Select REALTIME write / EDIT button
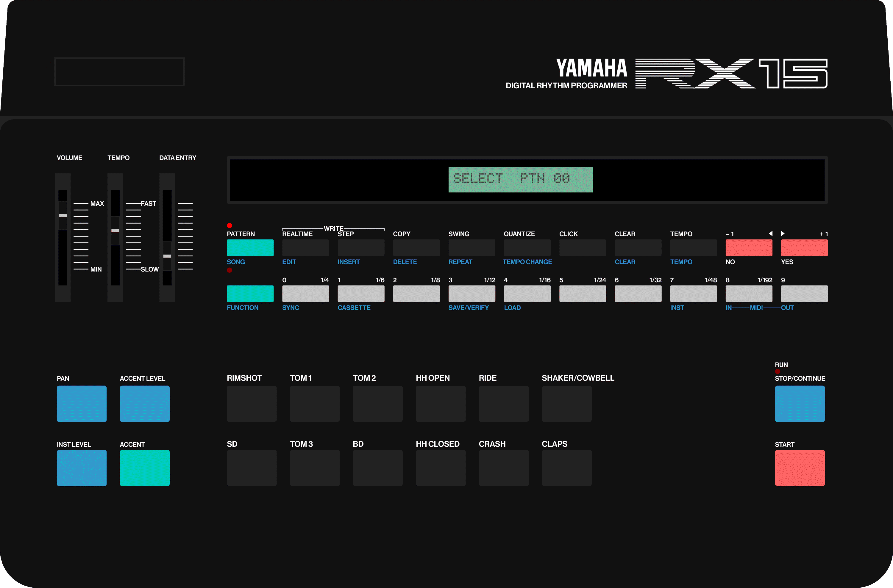This screenshot has width=893, height=588. click(305, 248)
